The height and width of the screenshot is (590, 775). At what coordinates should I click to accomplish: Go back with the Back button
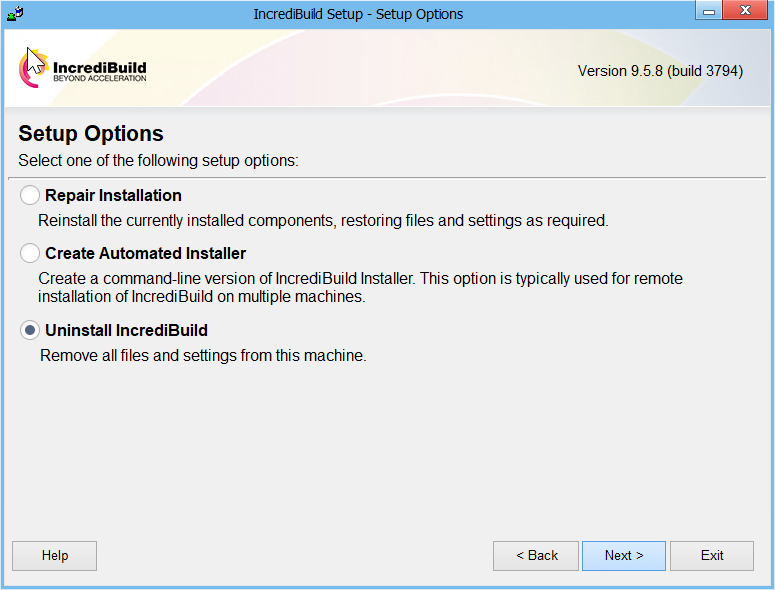536,556
